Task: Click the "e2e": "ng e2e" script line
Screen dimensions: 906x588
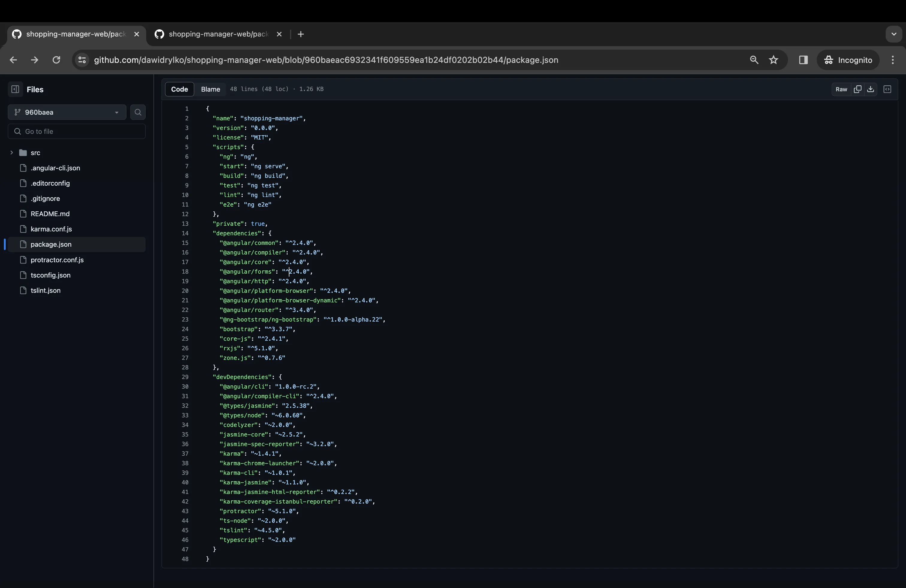Action: click(245, 204)
